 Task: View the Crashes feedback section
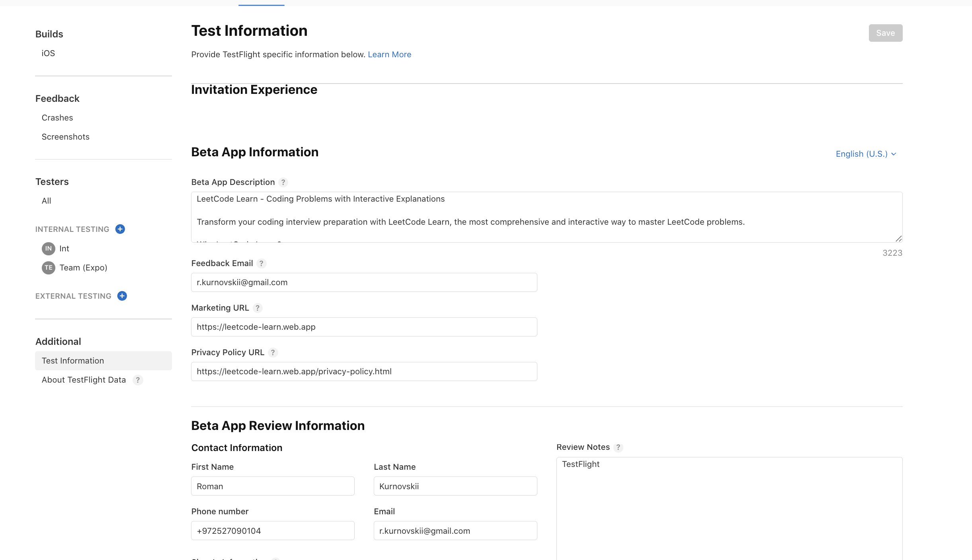[57, 117]
